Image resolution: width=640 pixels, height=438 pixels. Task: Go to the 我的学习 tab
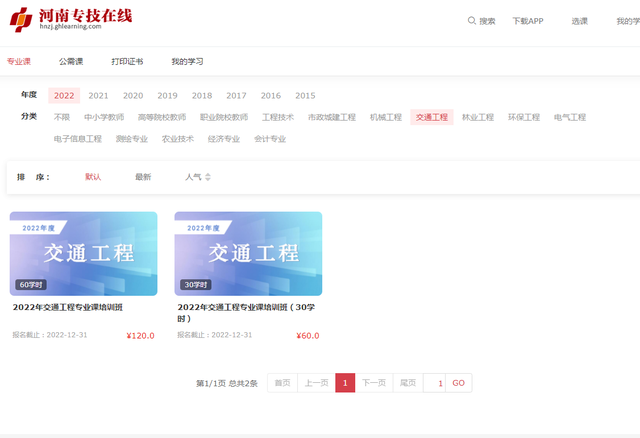click(187, 61)
